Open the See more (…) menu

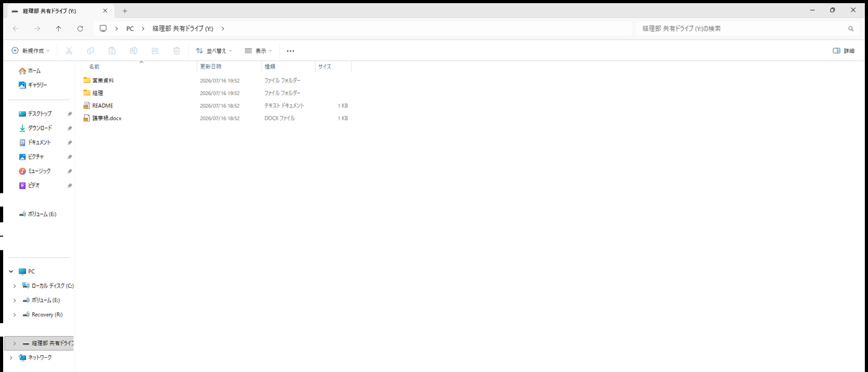[290, 51]
